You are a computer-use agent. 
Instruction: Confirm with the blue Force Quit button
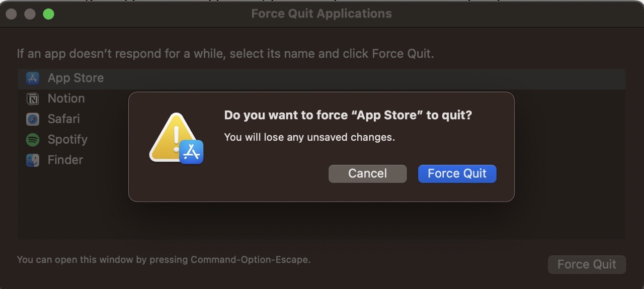point(457,174)
